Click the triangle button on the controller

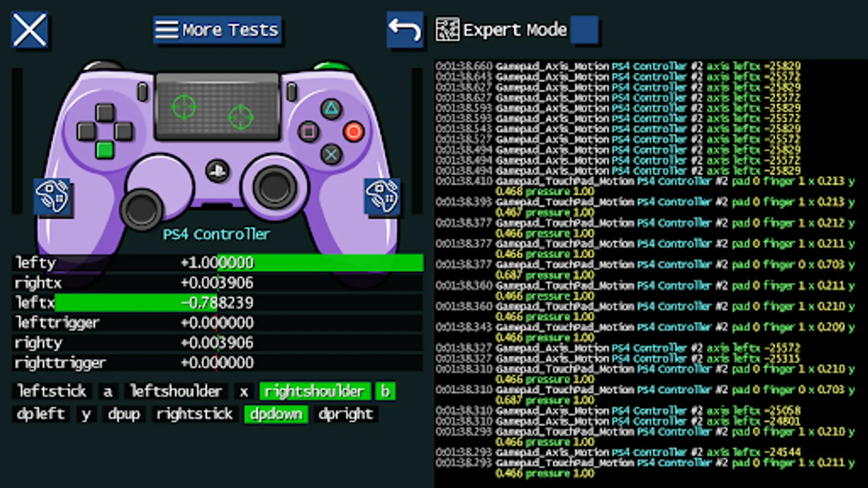[331, 109]
